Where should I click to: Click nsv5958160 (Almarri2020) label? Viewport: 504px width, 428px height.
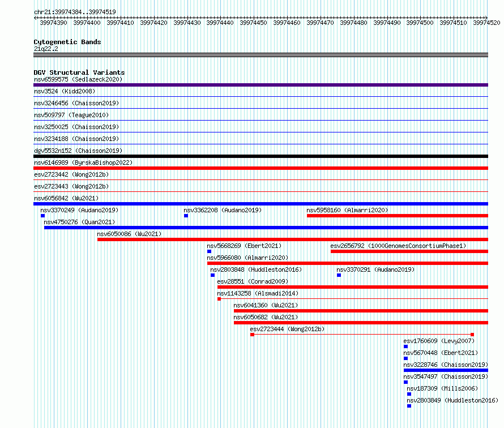347,210
